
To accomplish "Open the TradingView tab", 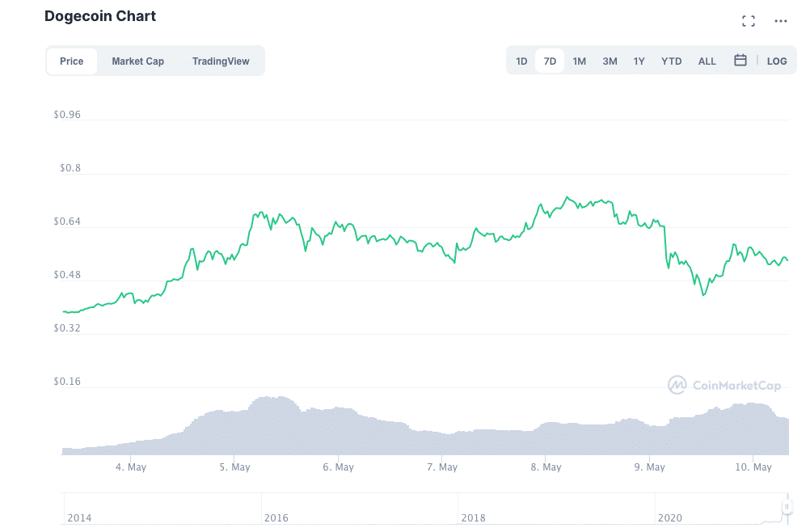I will [221, 61].
